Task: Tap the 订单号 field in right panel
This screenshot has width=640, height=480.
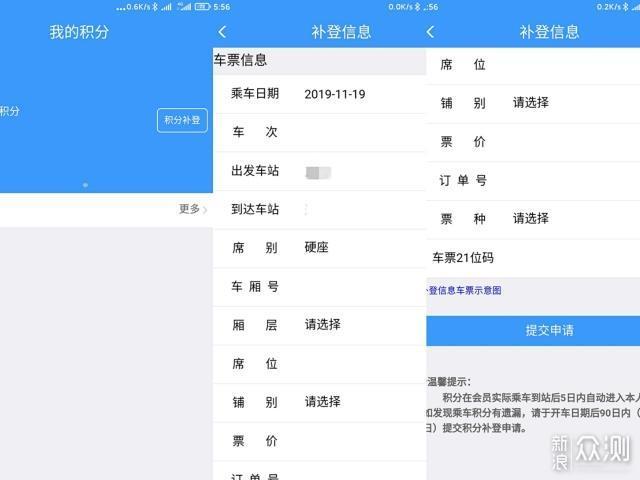Action: (560, 181)
